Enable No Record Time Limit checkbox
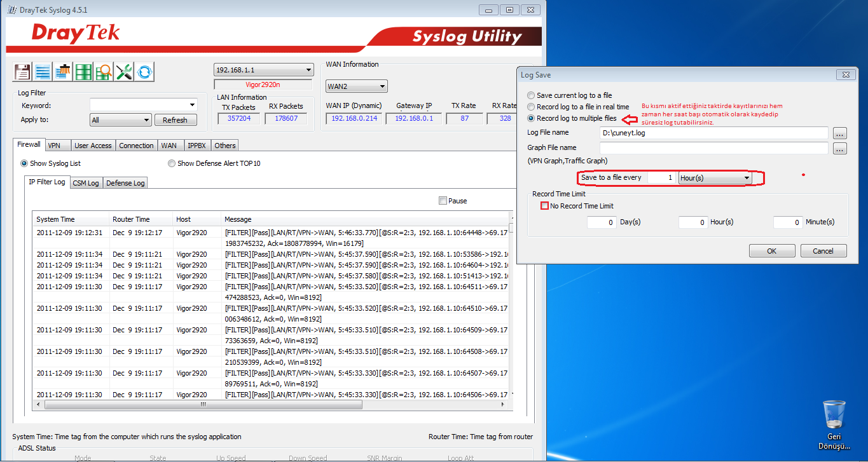868x462 pixels. 544,206
